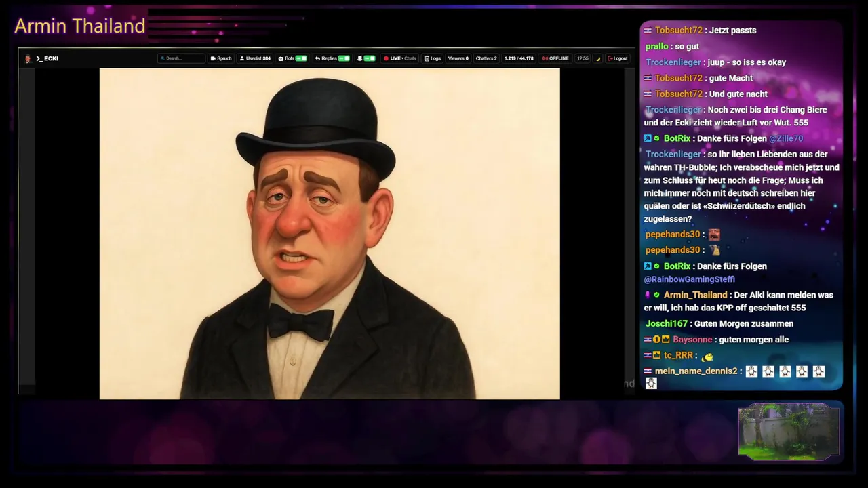Open the Userlist 384 panel
868x488 pixels.
(255, 58)
